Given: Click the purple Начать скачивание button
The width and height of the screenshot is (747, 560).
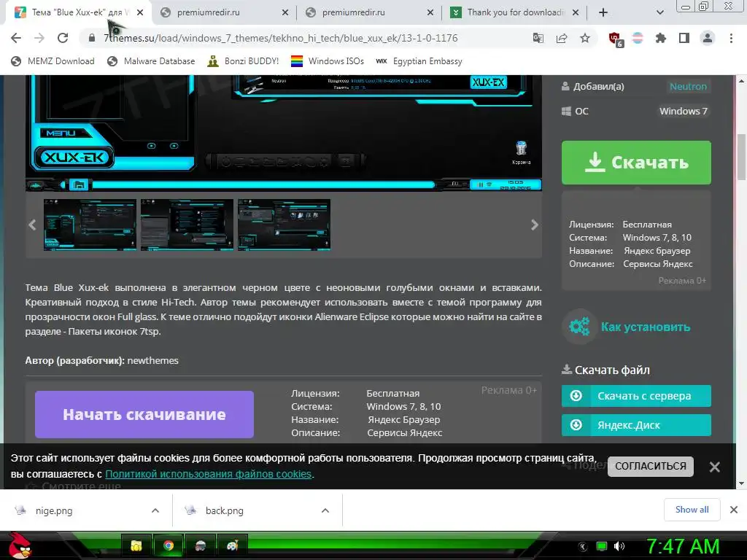Looking at the screenshot, I should coord(144,414).
